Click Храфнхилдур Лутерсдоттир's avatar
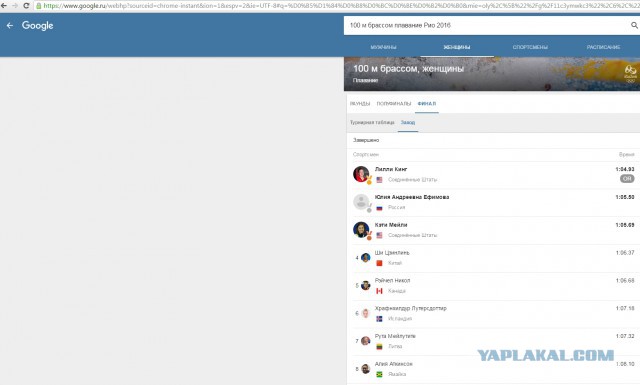The image size is (640, 385). click(x=366, y=313)
